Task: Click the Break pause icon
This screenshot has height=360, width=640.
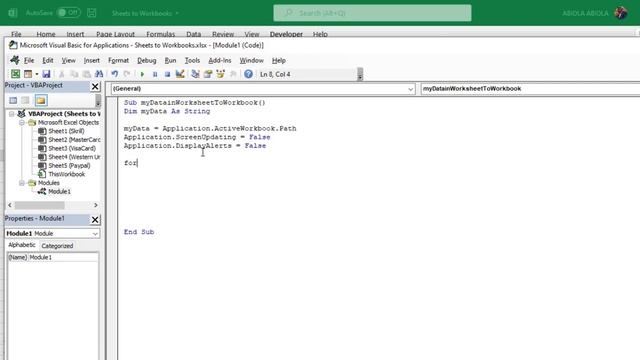Action: (155, 74)
